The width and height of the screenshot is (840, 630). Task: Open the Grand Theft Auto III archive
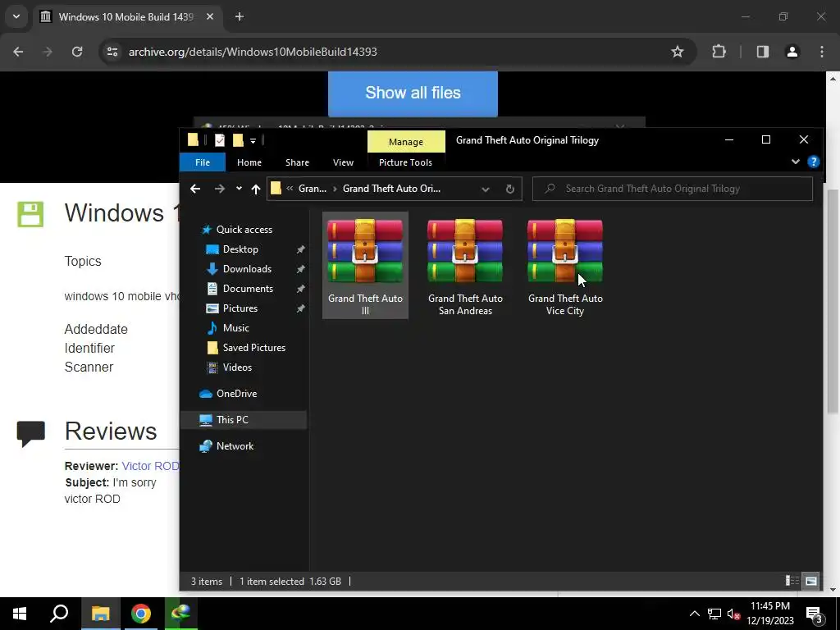[365, 265]
